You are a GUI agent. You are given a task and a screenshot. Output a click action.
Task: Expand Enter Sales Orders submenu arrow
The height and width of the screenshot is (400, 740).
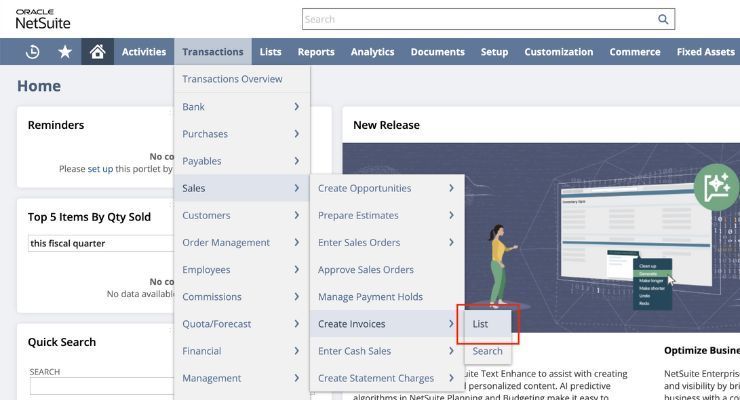451,242
